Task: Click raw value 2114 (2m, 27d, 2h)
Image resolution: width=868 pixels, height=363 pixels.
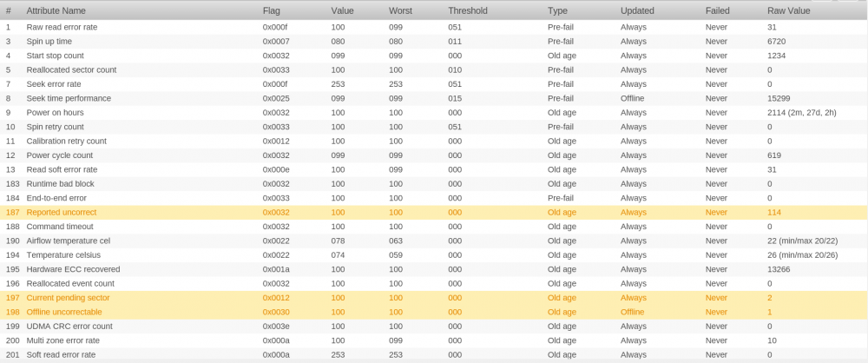Action: point(801,113)
